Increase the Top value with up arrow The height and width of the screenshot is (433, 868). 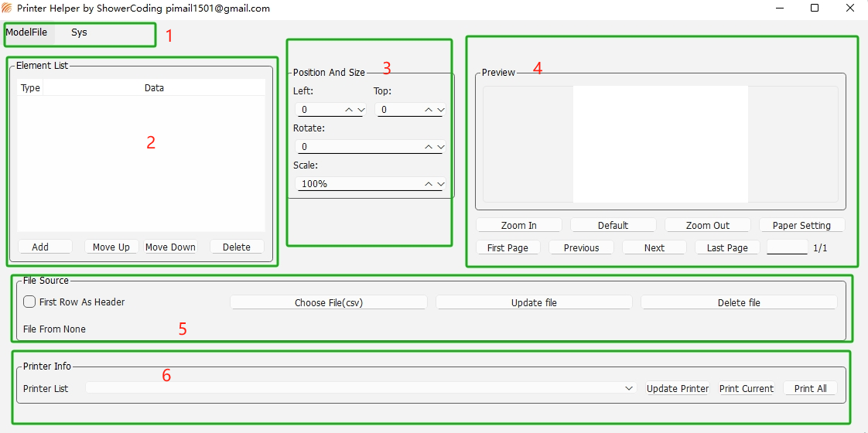coord(429,110)
